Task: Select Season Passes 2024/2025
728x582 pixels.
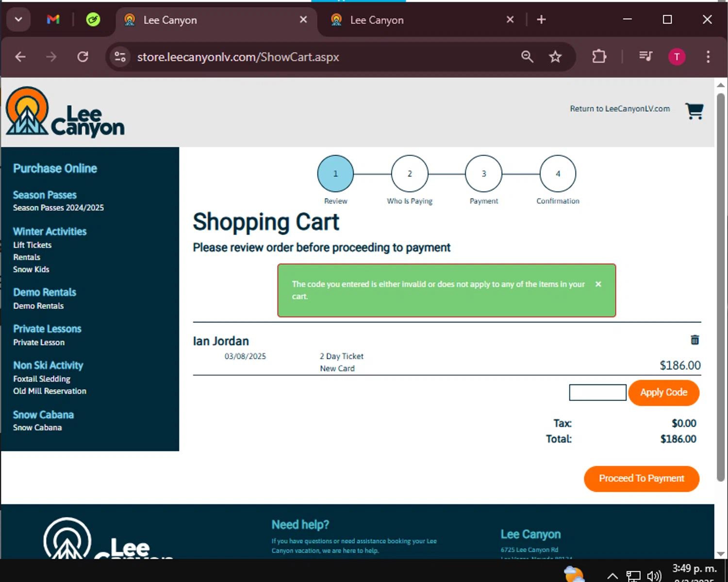Action: coord(58,208)
